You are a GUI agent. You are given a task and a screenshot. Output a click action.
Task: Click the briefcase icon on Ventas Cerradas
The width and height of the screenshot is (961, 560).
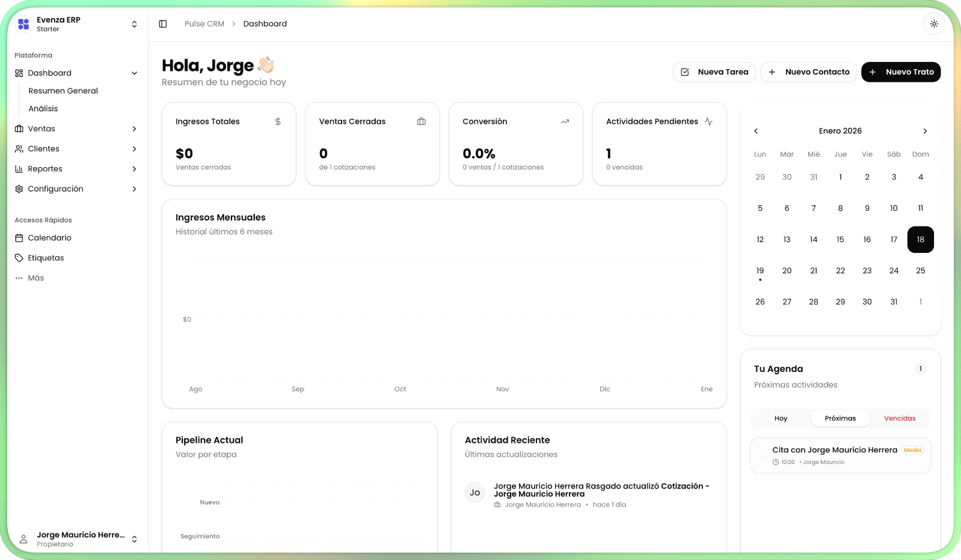point(422,121)
